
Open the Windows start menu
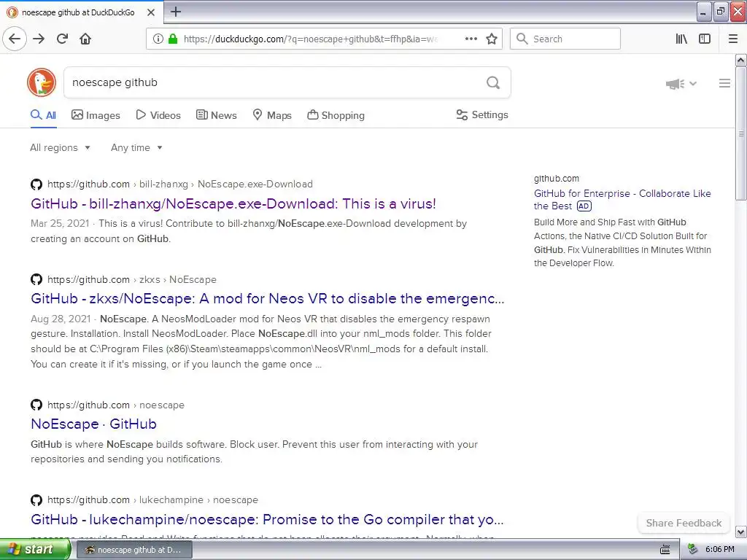coord(35,550)
